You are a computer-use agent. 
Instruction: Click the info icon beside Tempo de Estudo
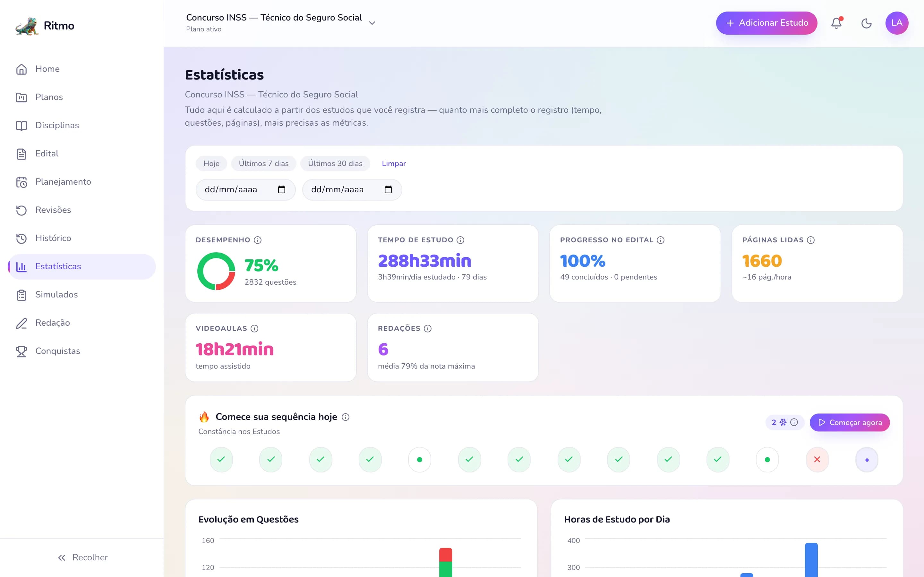point(460,240)
